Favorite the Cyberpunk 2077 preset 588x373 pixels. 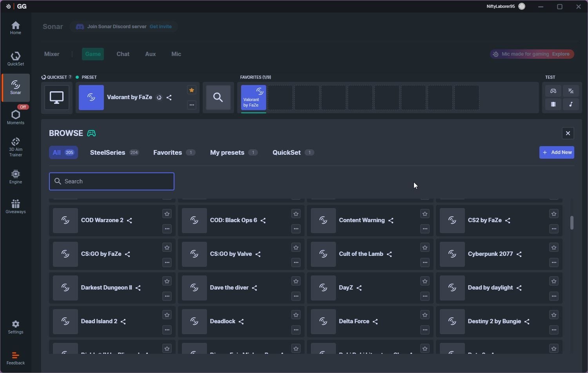(554, 248)
